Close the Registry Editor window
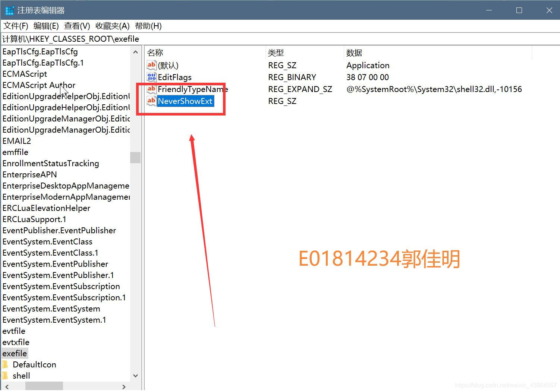Image resolution: width=560 pixels, height=392 pixels. [549, 10]
